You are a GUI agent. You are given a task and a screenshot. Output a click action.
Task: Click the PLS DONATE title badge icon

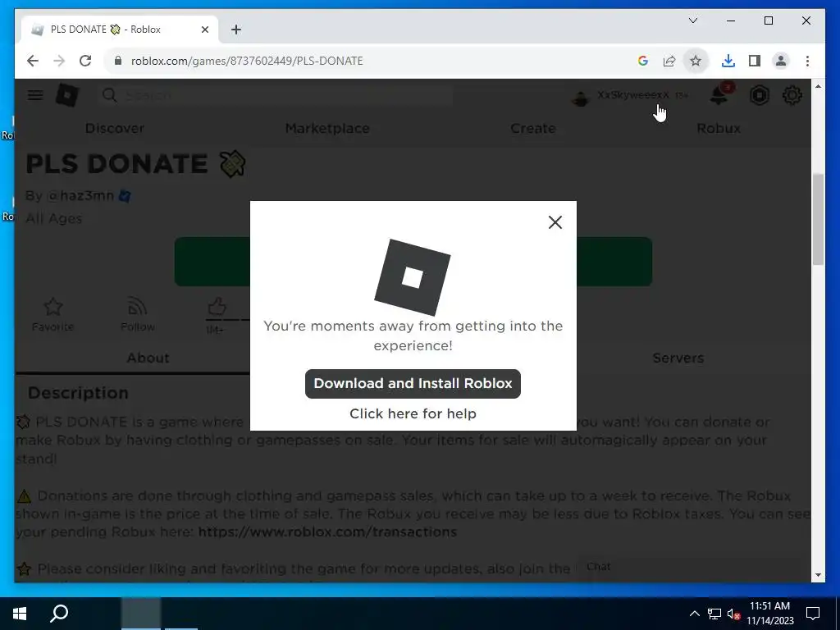(232, 164)
